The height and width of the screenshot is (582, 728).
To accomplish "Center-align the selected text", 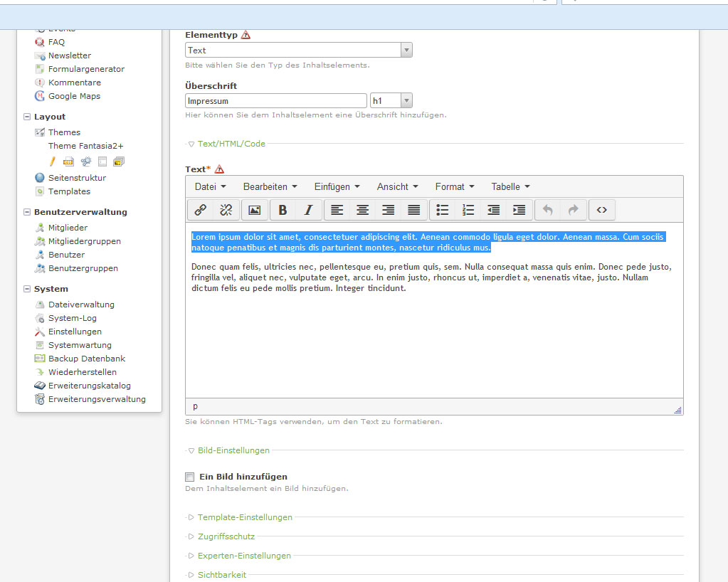I will [x=362, y=210].
